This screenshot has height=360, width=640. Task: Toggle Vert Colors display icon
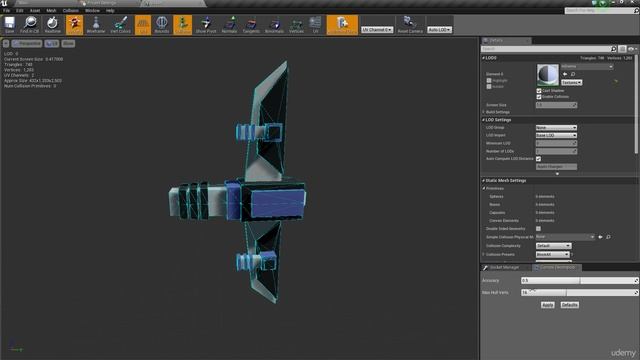pos(120,24)
